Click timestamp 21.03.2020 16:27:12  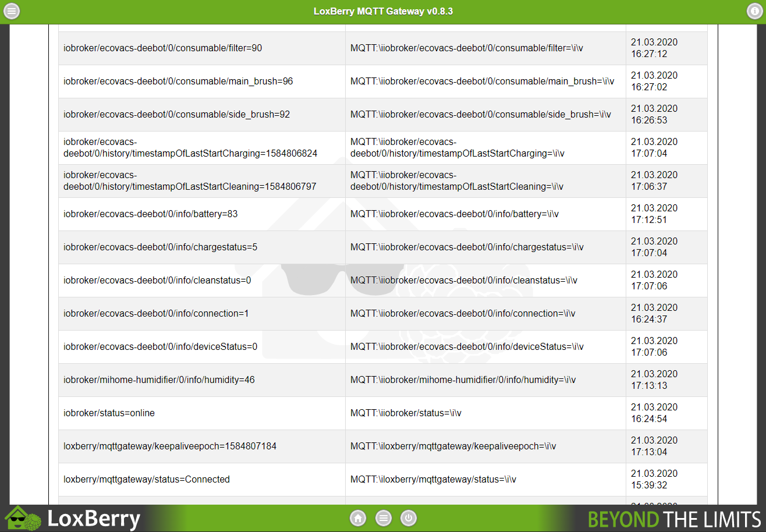[x=654, y=48]
